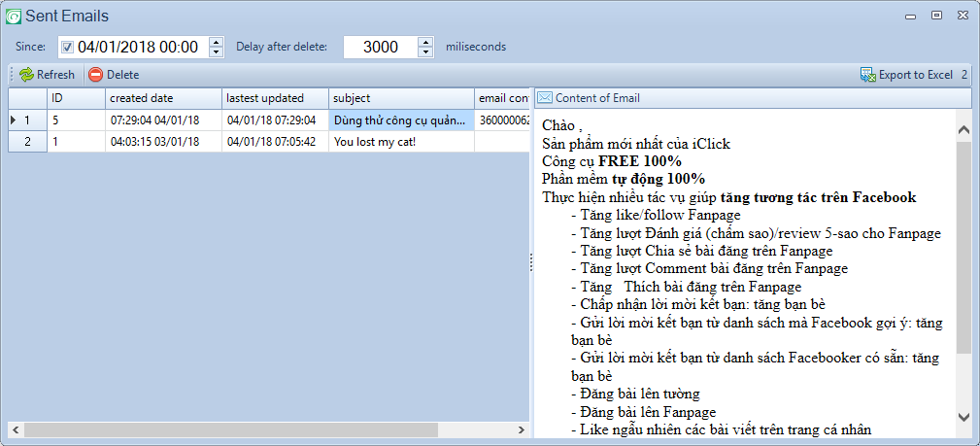Decrease the delay value with the down arrow
The width and height of the screenshot is (980, 446).
[425, 52]
